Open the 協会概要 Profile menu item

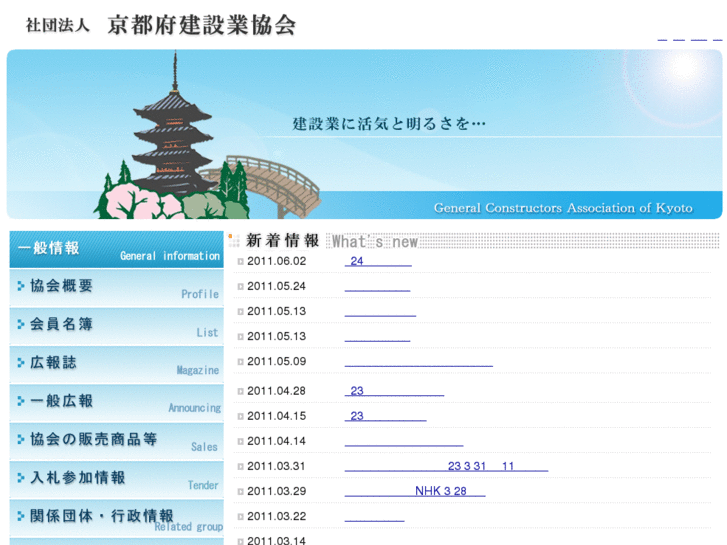click(116, 288)
